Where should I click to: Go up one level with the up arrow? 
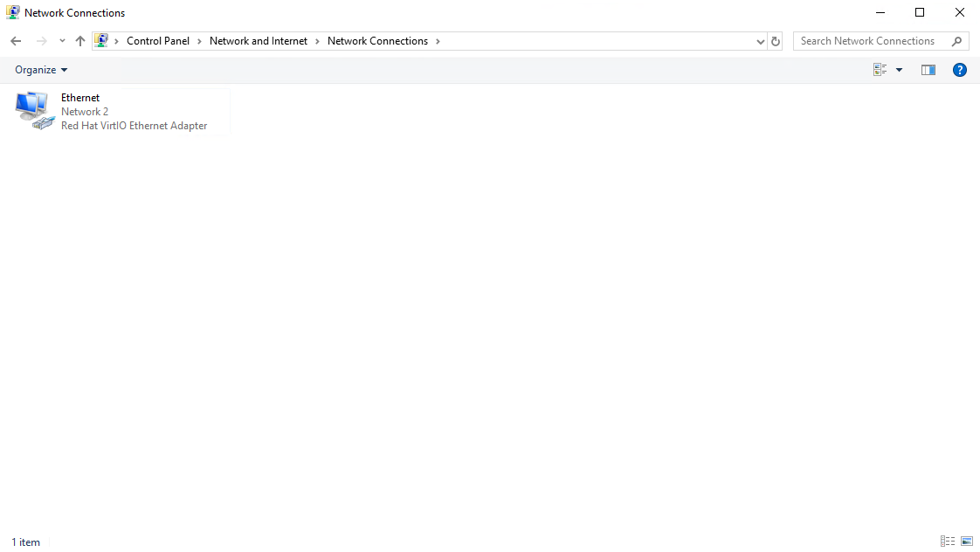point(80,41)
